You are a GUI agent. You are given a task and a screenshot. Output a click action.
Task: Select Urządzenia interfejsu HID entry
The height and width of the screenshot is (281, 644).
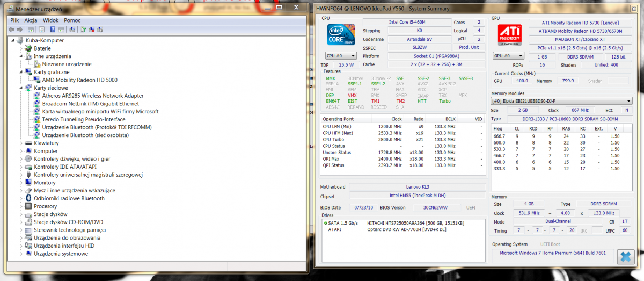tap(64, 246)
